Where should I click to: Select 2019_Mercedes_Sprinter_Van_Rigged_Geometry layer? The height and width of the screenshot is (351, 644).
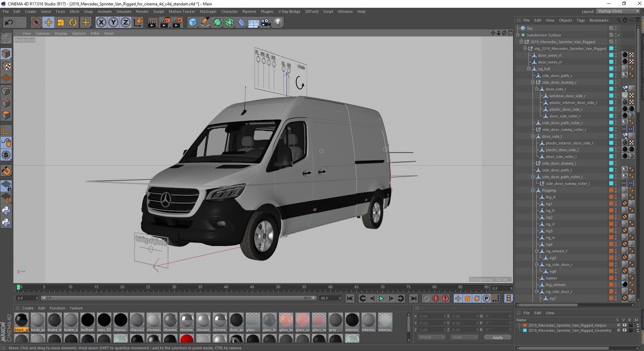point(570,331)
